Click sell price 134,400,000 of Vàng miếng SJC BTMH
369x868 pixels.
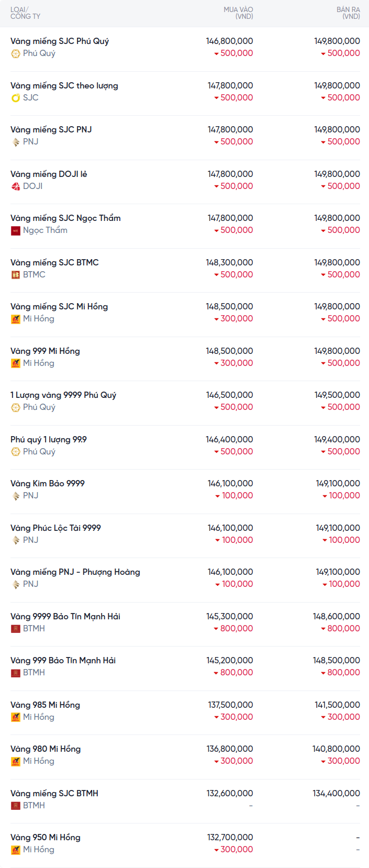tap(336, 793)
